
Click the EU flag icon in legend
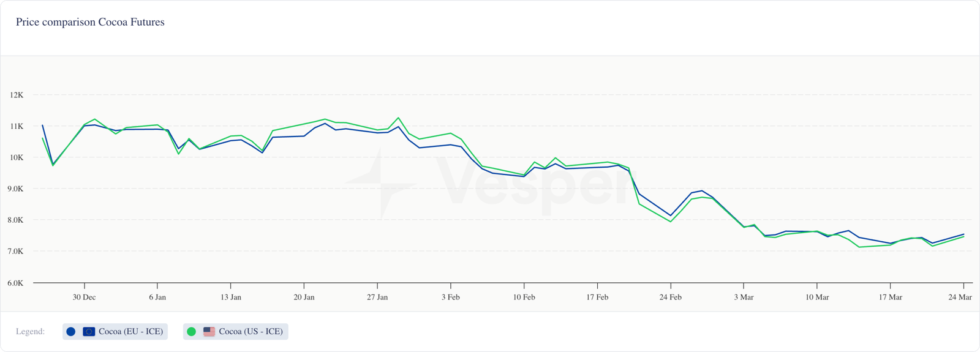pyautogui.click(x=89, y=331)
